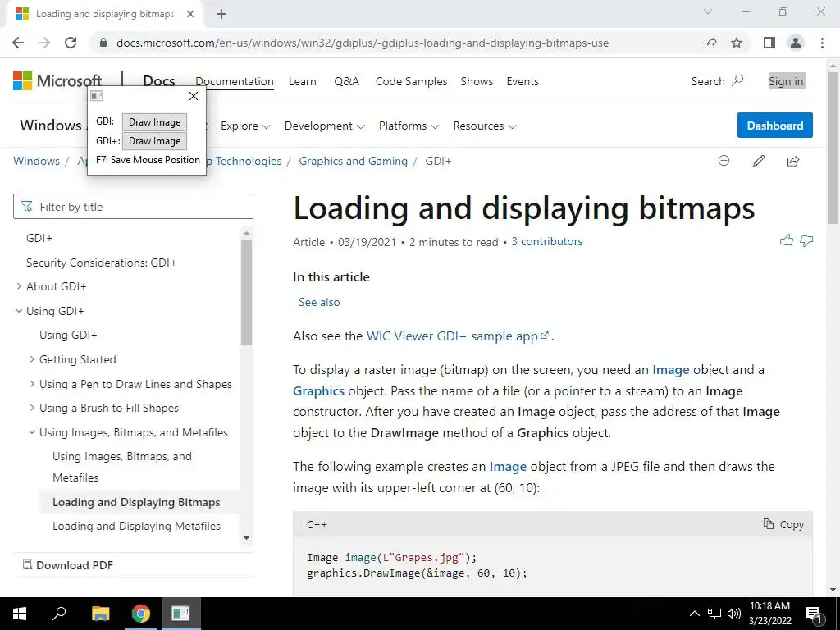Click the share page icon in the address bar
The image size is (840, 630).
click(710, 43)
